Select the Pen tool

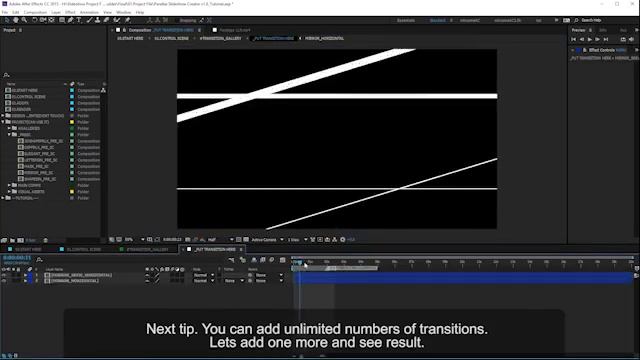point(70,20)
